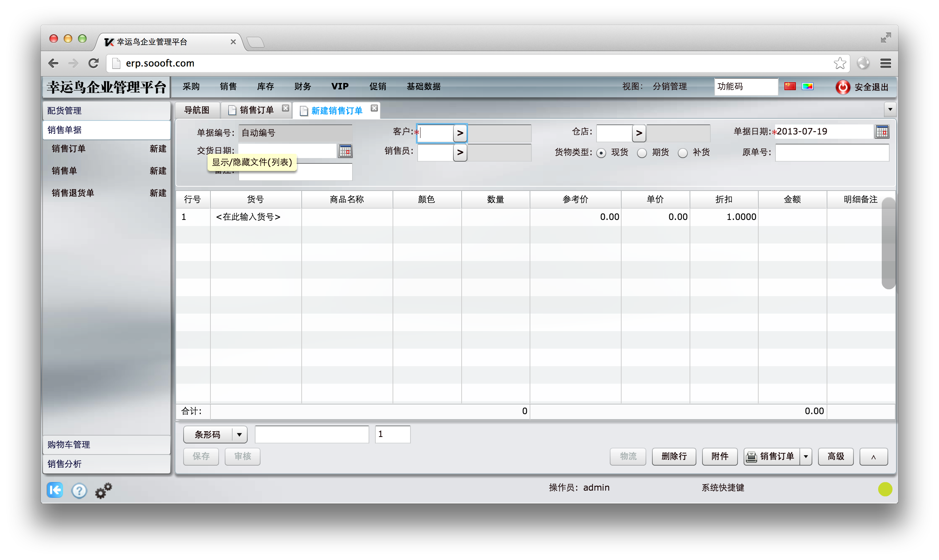
Task: Switch to the 销售订单 tab
Action: coord(256,110)
